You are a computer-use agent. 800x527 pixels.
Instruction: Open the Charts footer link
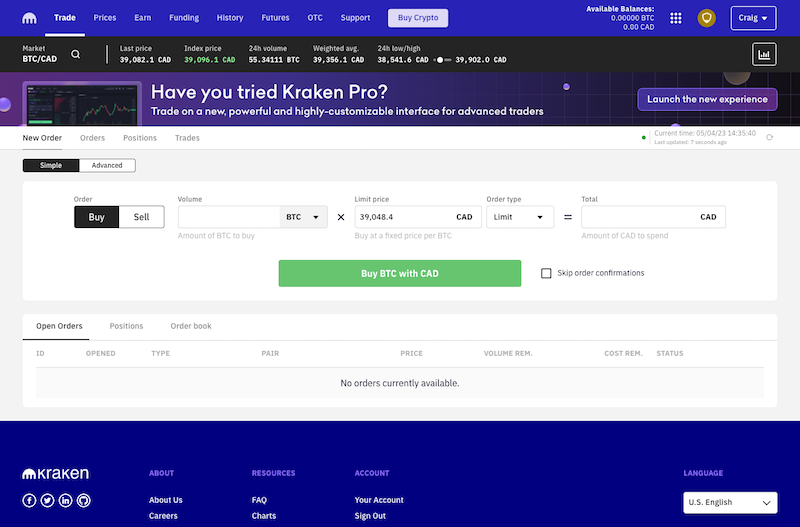[x=264, y=516]
